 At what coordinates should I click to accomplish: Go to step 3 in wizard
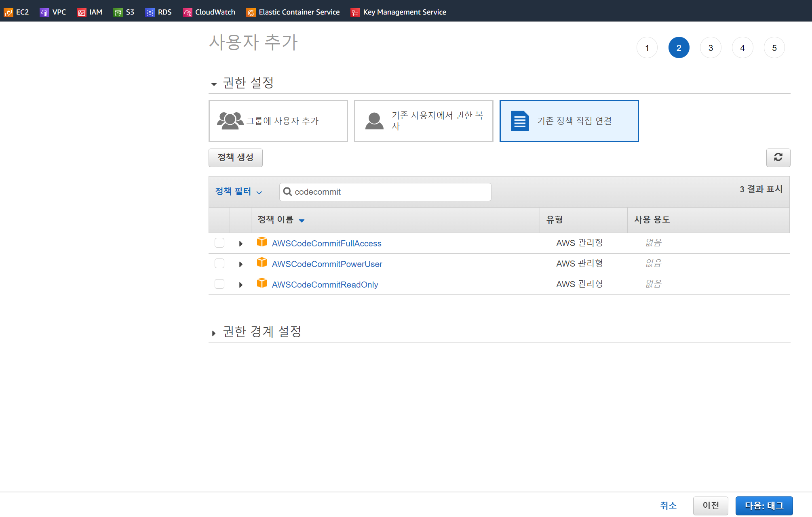pyautogui.click(x=710, y=48)
